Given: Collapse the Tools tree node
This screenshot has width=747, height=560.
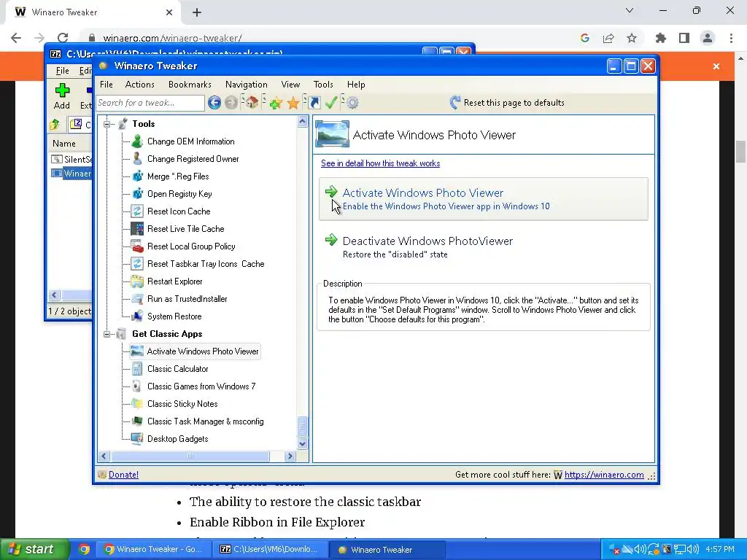Looking at the screenshot, I should pyautogui.click(x=107, y=124).
